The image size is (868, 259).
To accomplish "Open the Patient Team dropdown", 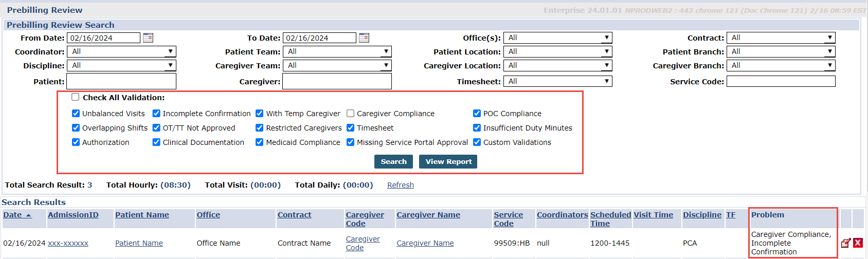I will [x=337, y=51].
